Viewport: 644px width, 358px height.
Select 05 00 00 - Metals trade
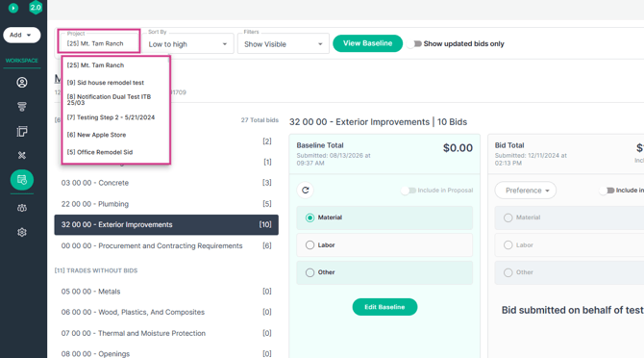(x=166, y=292)
